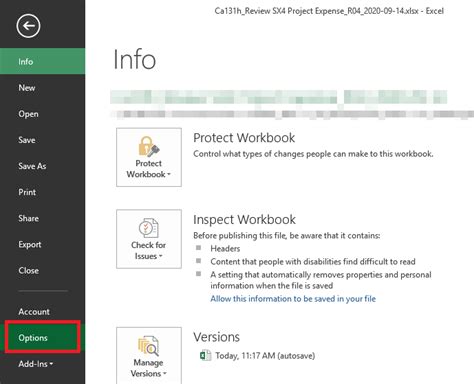Click the Excel file icon beside the autosave version
This screenshot has height=384, width=474.
click(x=205, y=355)
